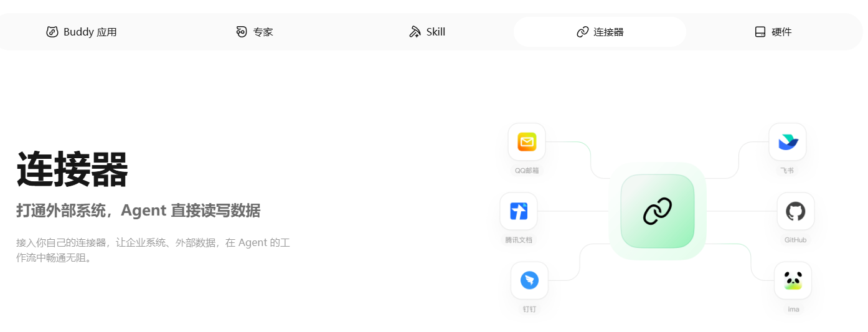Click the large 连接器 heading
Screen dimensions: 868x332
tap(72, 169)
